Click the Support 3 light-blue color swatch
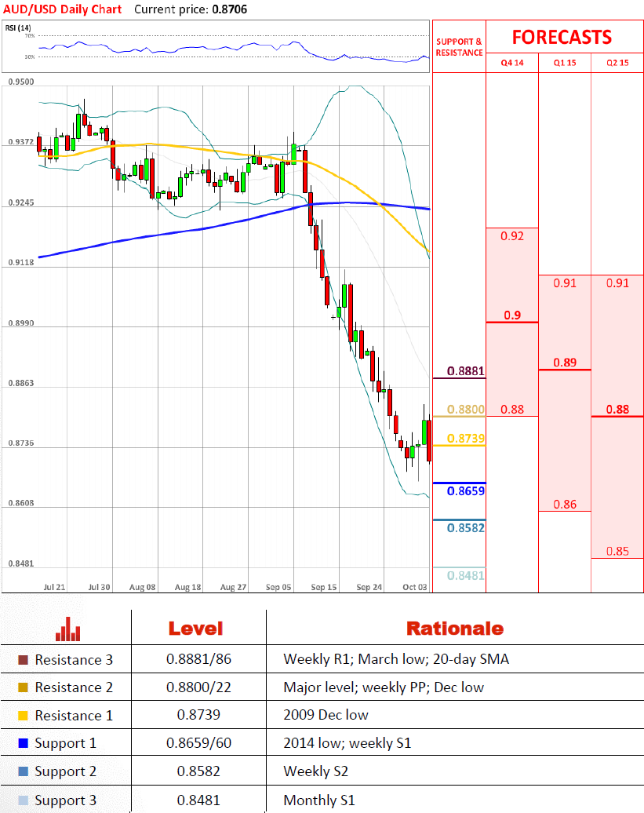Screen dimensions: 644x813 click(23, 800)
